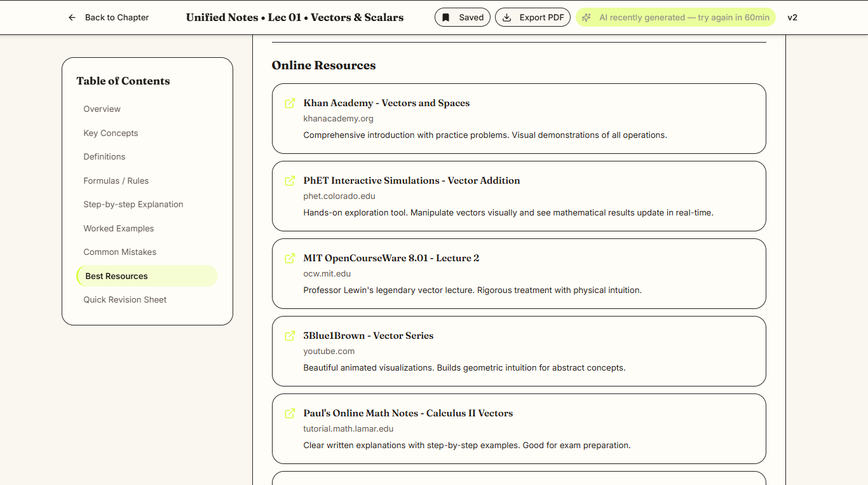
Task: Click the tutorial.math.lamar.edu URL text
Action: (x=348, y=429)
